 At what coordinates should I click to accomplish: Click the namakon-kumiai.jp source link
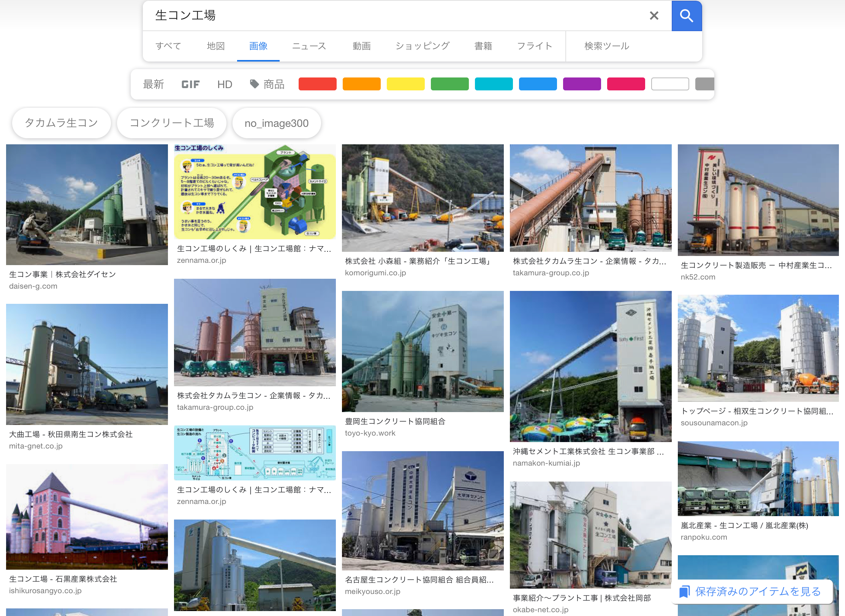click(546, 463)
